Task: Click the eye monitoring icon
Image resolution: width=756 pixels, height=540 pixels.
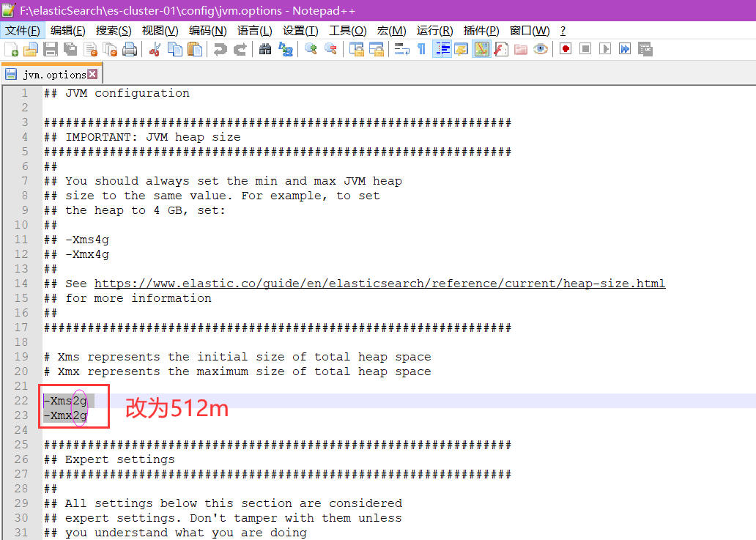Action: [541, 49]
